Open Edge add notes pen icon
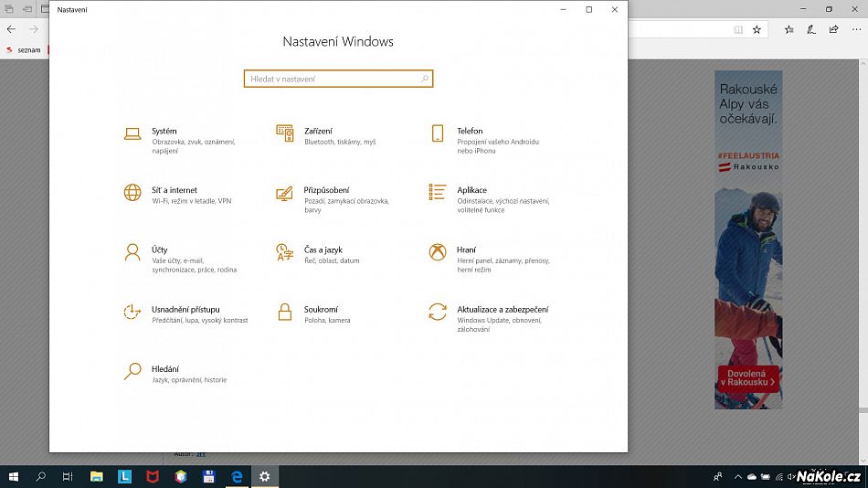The width and height of the screenshot is (868, 488). pos(811,29)
